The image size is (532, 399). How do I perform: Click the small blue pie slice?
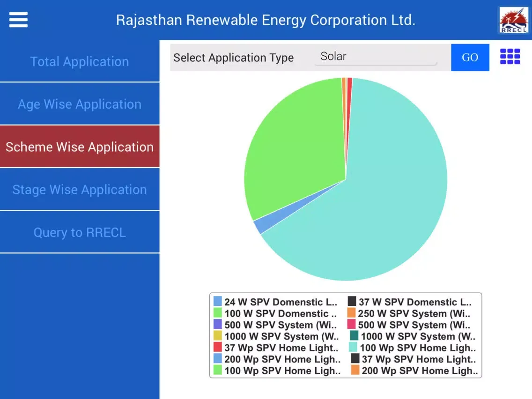(272, 222)
